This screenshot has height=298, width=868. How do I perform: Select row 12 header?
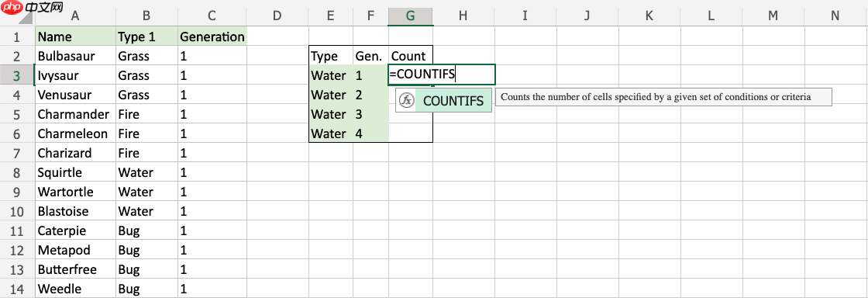click(17, 250)
